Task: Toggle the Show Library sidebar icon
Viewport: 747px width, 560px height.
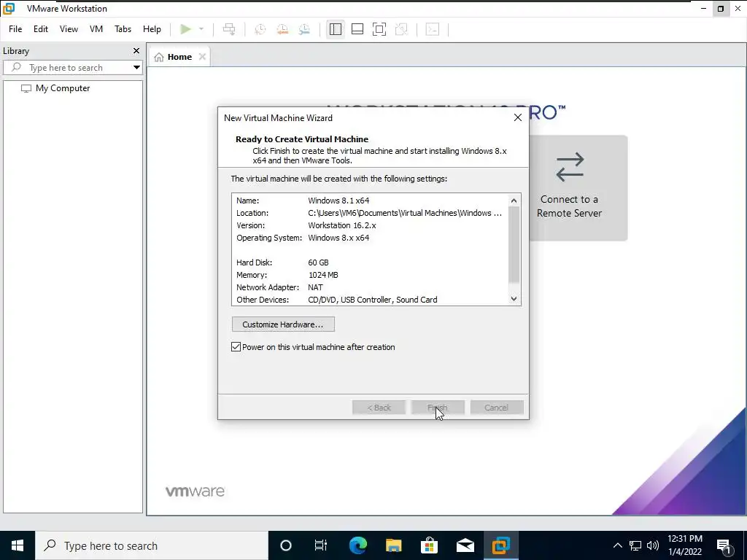Action: (336, 29)
